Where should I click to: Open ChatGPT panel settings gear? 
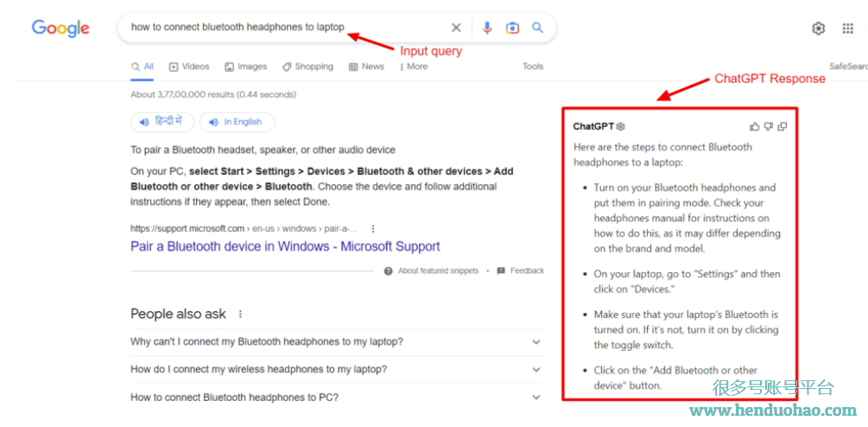coord(620,127)
